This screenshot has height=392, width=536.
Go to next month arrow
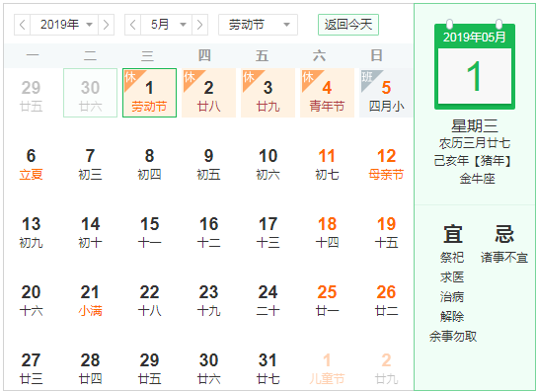point(200,25)
